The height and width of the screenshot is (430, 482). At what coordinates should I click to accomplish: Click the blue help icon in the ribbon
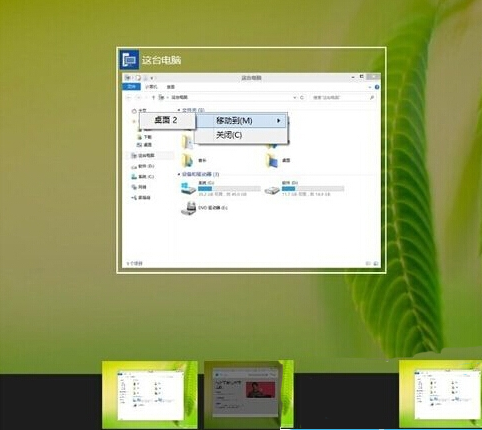377,87
